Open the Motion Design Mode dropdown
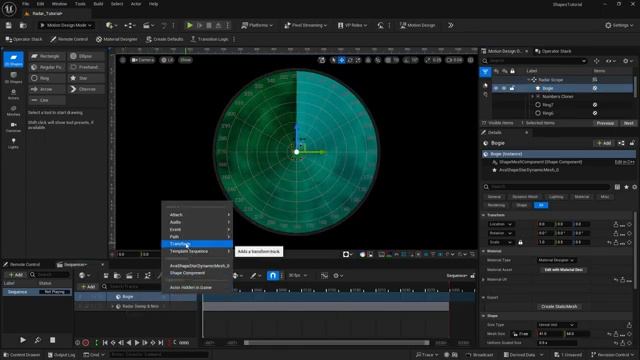640x360 pixels. [66, 25]
